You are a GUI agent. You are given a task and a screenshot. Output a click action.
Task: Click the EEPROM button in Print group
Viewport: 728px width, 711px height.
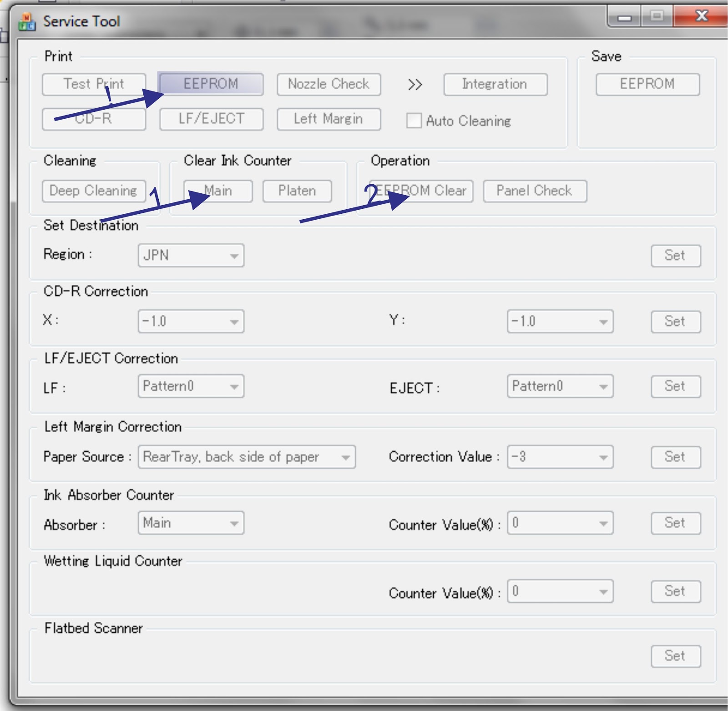[x=211, y=84]
